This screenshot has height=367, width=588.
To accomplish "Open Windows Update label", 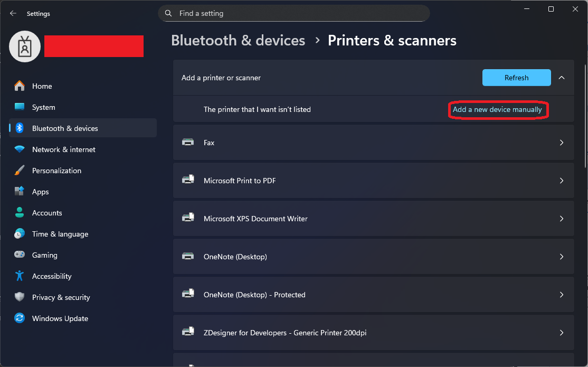I will tap(60, 318).
